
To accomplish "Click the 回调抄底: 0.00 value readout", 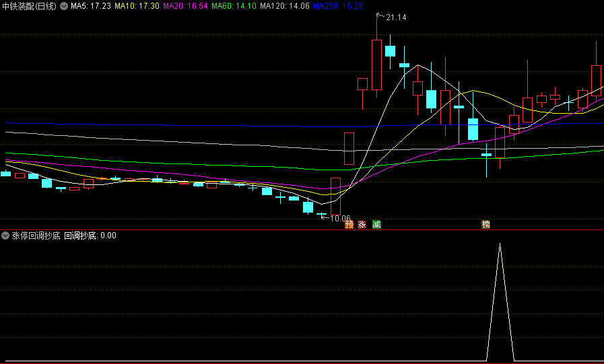I will 90,235.
